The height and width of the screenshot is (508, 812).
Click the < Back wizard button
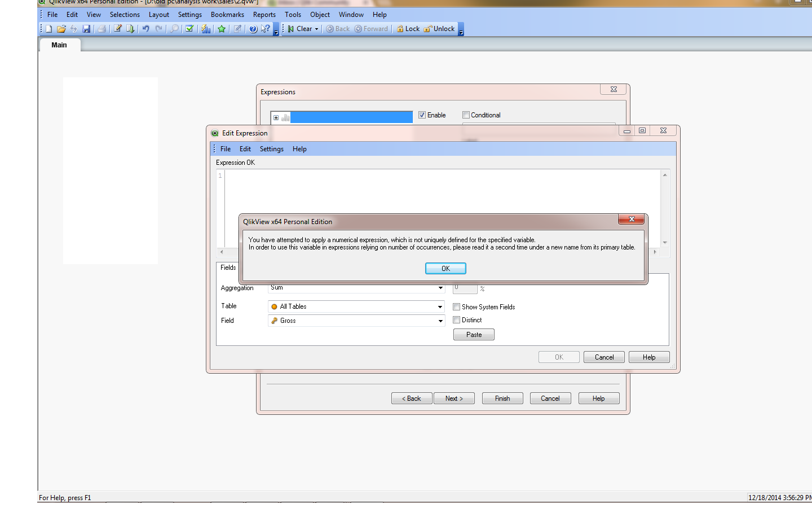[412, 398]
